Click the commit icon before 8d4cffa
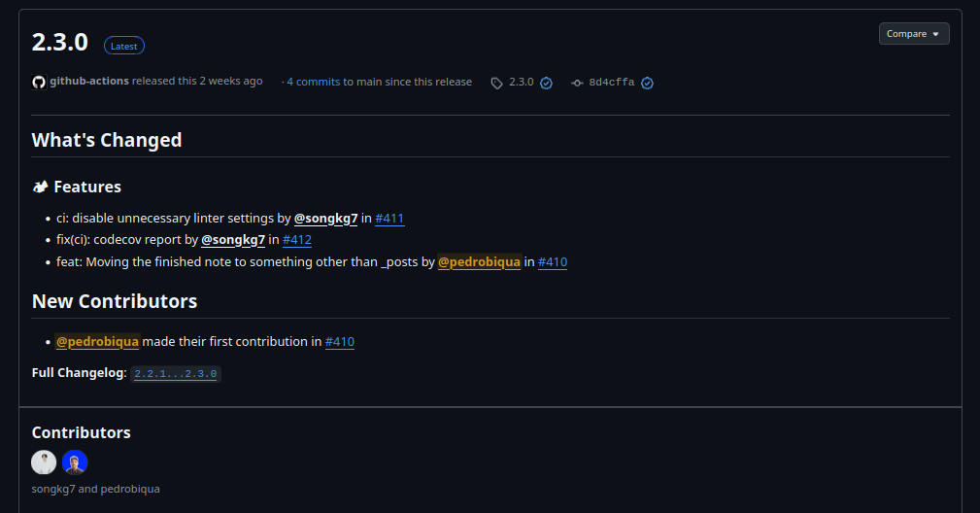 (x=577, y=83)
